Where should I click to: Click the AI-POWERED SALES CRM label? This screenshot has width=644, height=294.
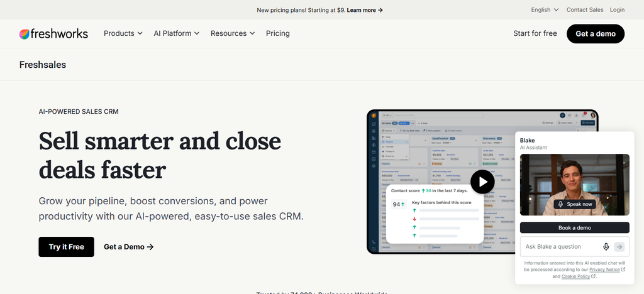(x=79, y=112)
